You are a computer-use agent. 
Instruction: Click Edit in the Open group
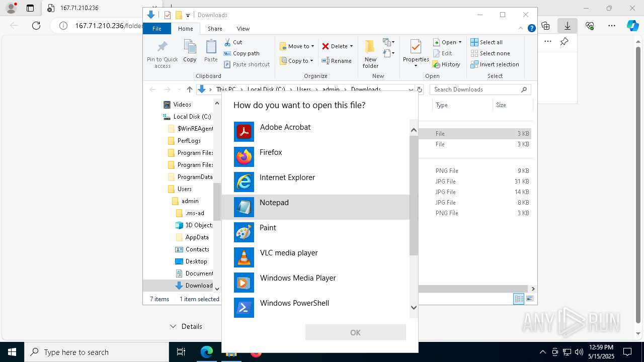point(442,53)
